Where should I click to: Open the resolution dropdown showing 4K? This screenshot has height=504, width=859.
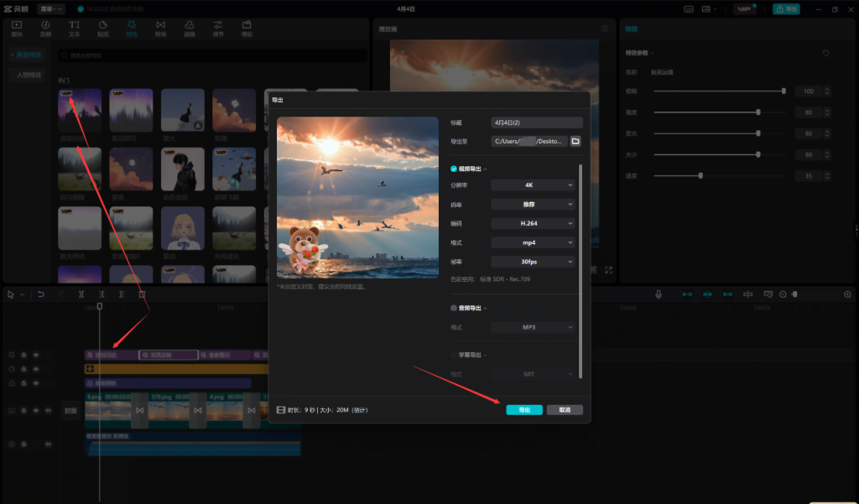click(x=533, y=184)
